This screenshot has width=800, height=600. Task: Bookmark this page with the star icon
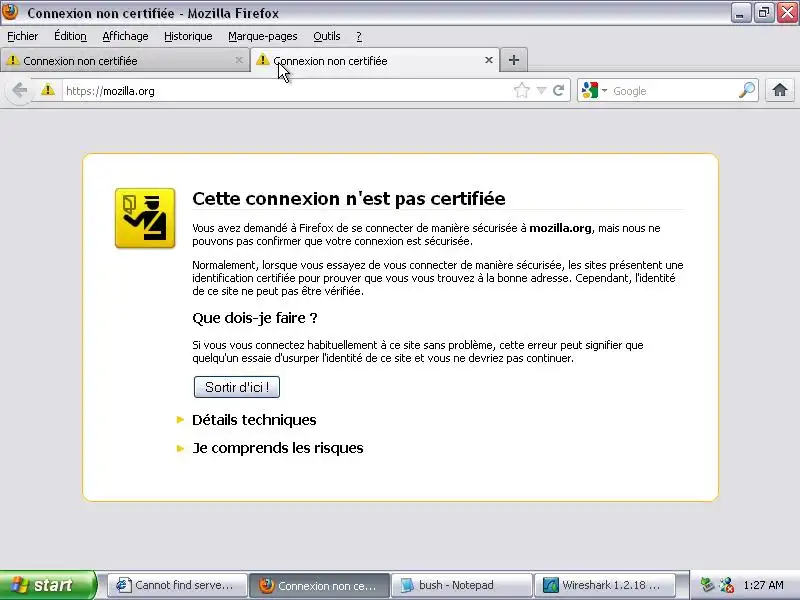pos(521,91)
